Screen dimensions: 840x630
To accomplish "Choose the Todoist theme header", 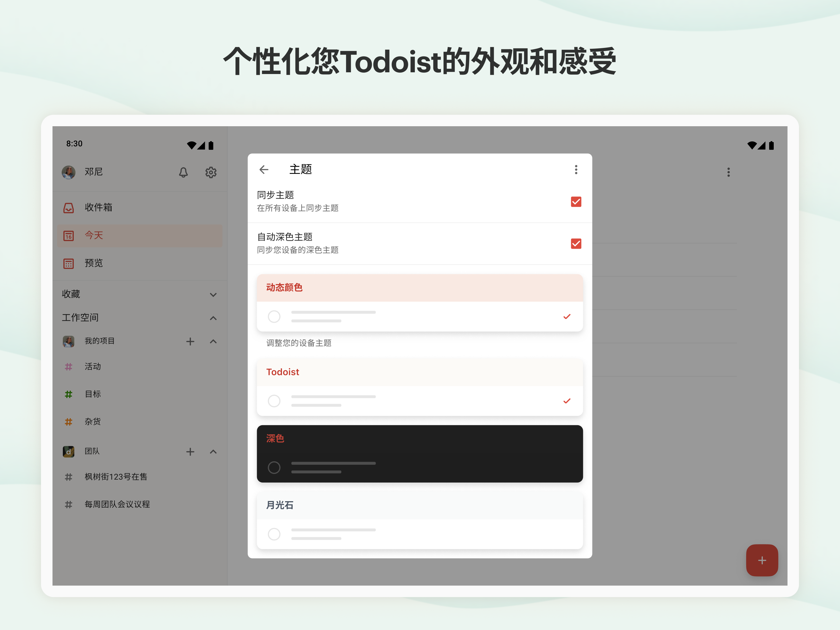I will coord(420,372).
